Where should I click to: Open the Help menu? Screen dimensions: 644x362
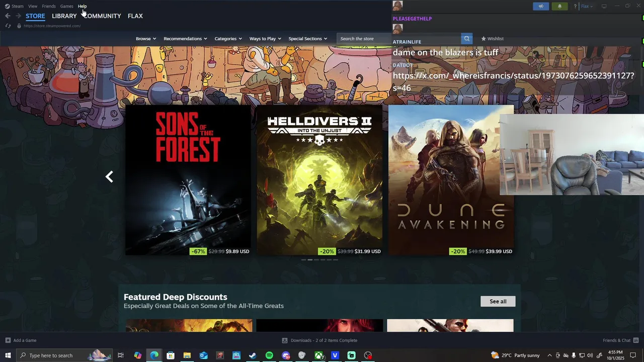click(82, 6)
